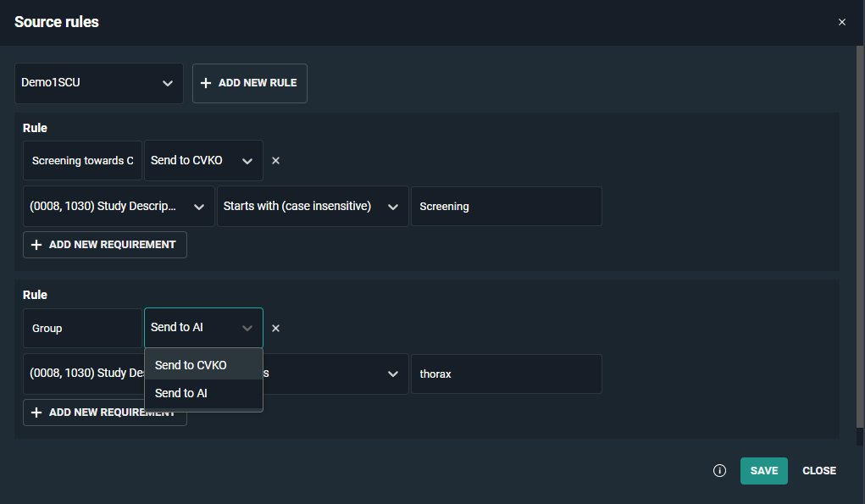Expand the Send to CVKO destination dropdown
This screenshot has width=865, height=504.
(x=203, y=161)
